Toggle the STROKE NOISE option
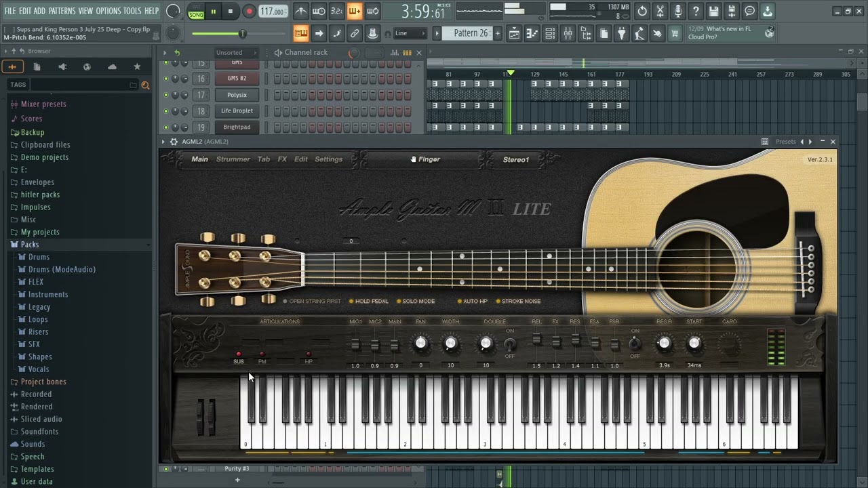 point(518,302)
